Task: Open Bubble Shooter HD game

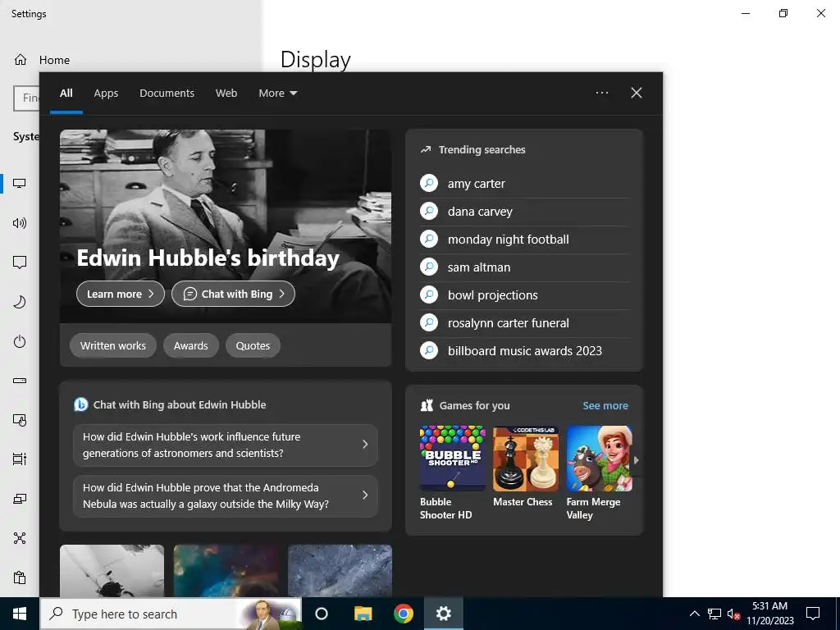Action: [x=452, y=473]
